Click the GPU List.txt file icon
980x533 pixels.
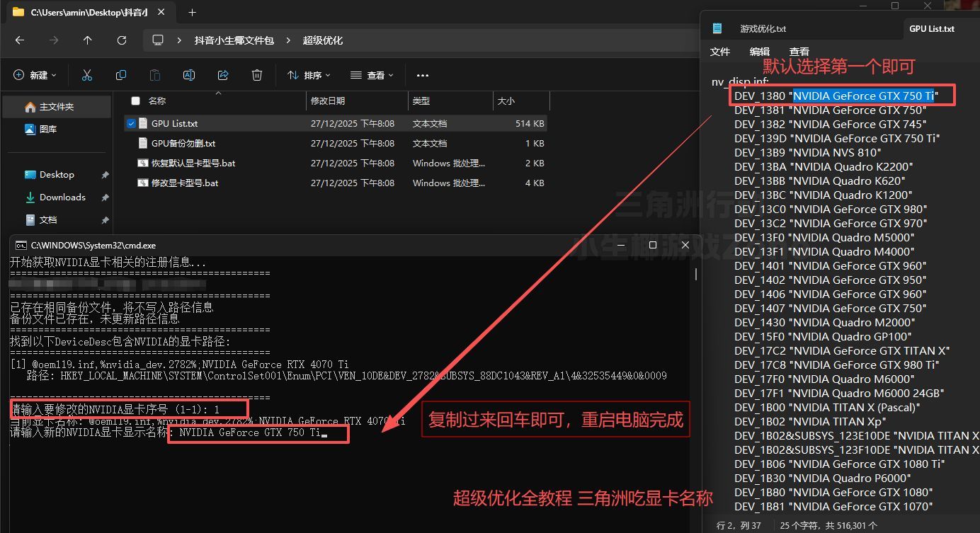tap(143, 123)
